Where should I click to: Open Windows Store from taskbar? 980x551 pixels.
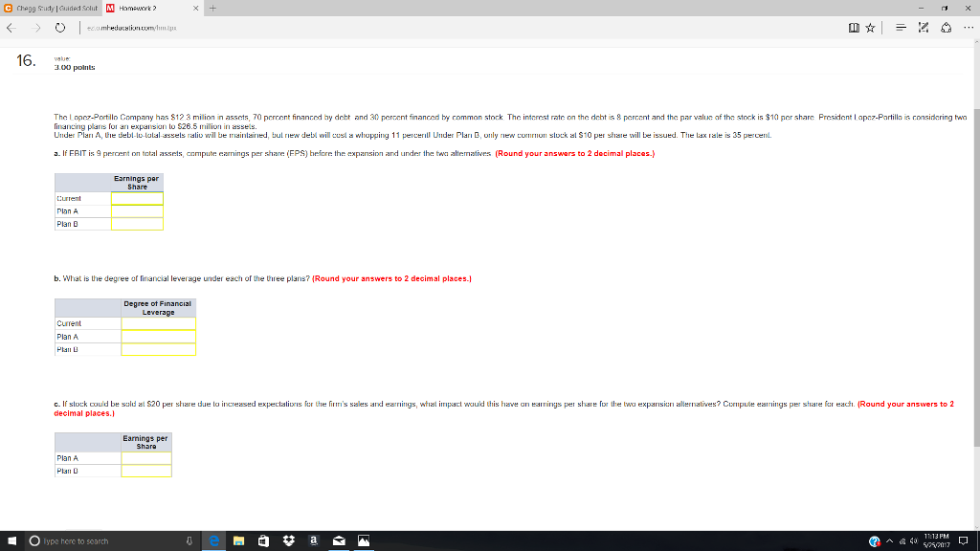[x=264, y=541]
